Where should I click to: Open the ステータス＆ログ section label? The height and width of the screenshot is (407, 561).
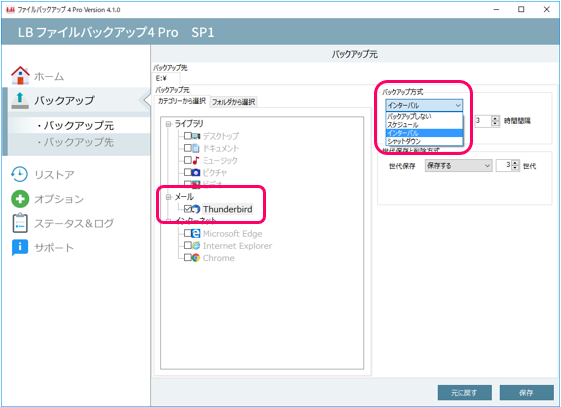click(x=74, y=224)
